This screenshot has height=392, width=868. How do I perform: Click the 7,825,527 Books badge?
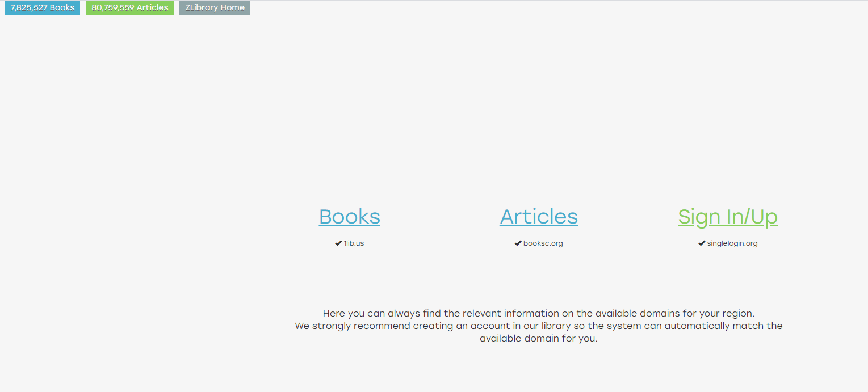tap(43, 8)
